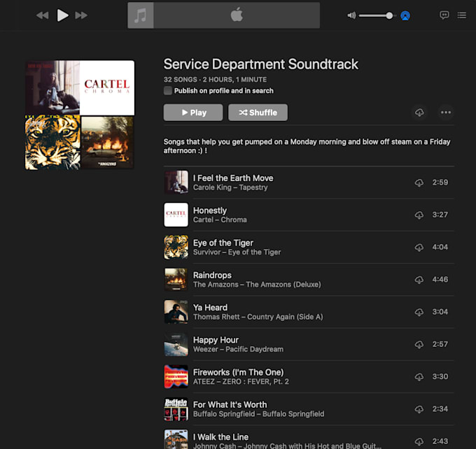Select song title Raindrops
476x449 pixels.
pyautogui.click(x=212, y=275)
